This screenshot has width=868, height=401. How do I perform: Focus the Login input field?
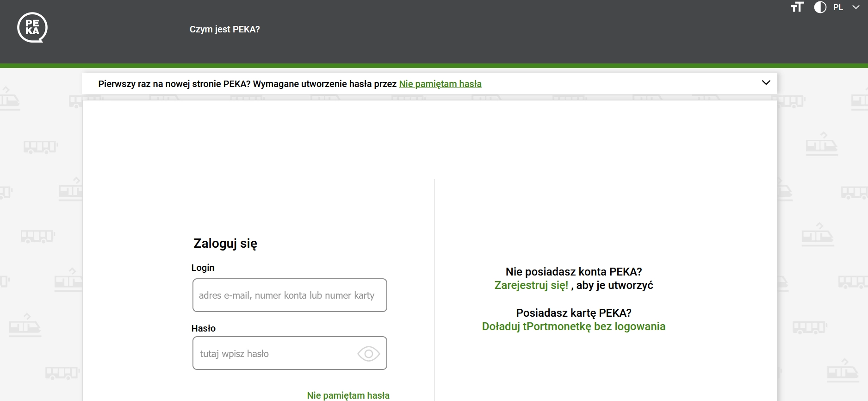pyautogui.click(x=290, y=295)
